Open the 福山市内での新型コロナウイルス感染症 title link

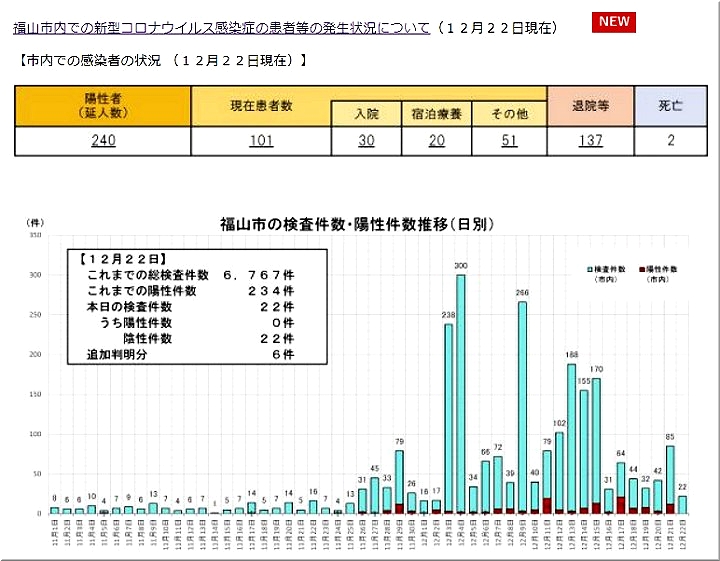[x=222, y=28]
